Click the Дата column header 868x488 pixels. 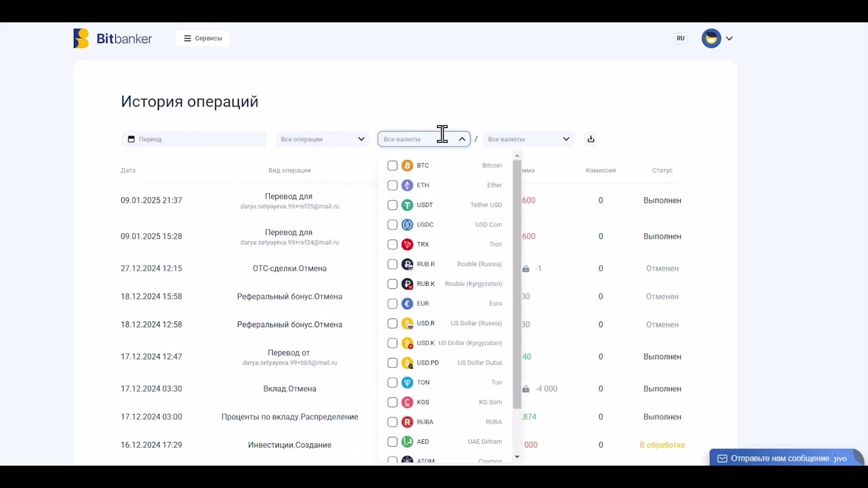click(128, 170)
